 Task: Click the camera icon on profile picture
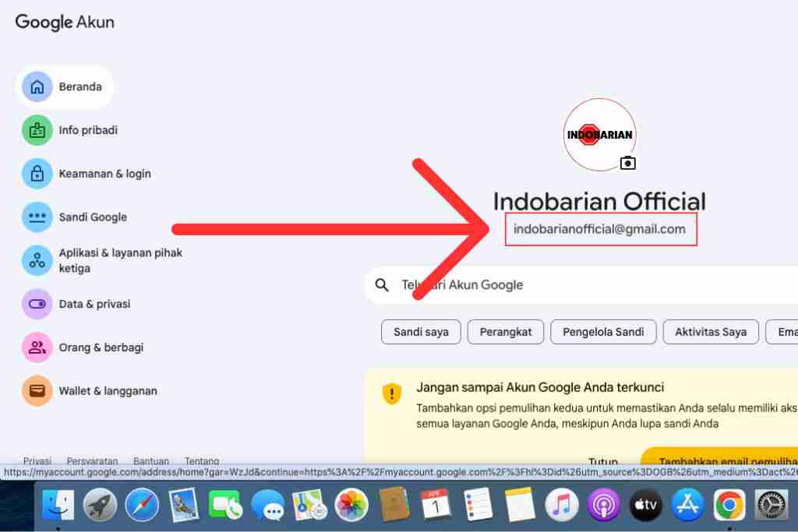[627, 163]
